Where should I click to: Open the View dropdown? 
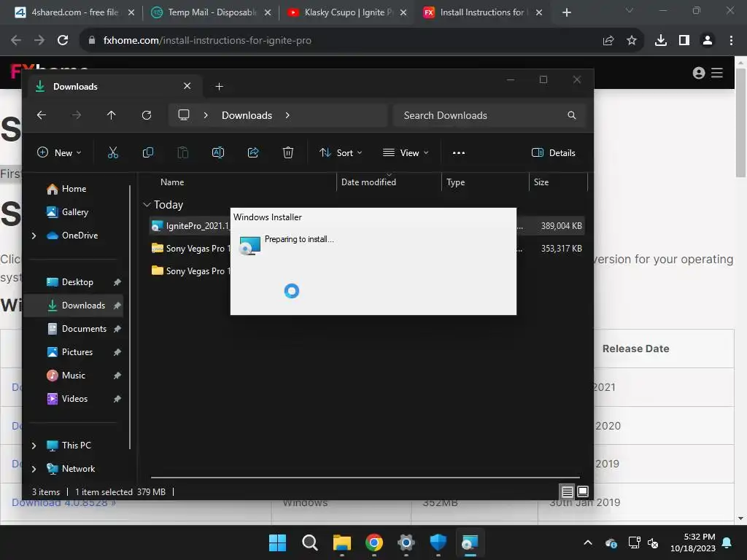tap(406, 152)
